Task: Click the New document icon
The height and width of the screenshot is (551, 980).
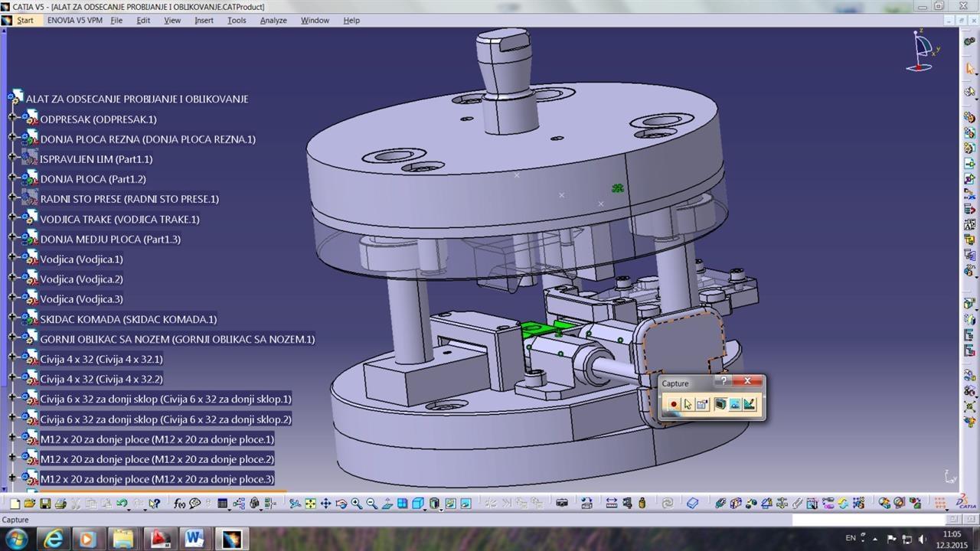Action: [x=15, y=504]
